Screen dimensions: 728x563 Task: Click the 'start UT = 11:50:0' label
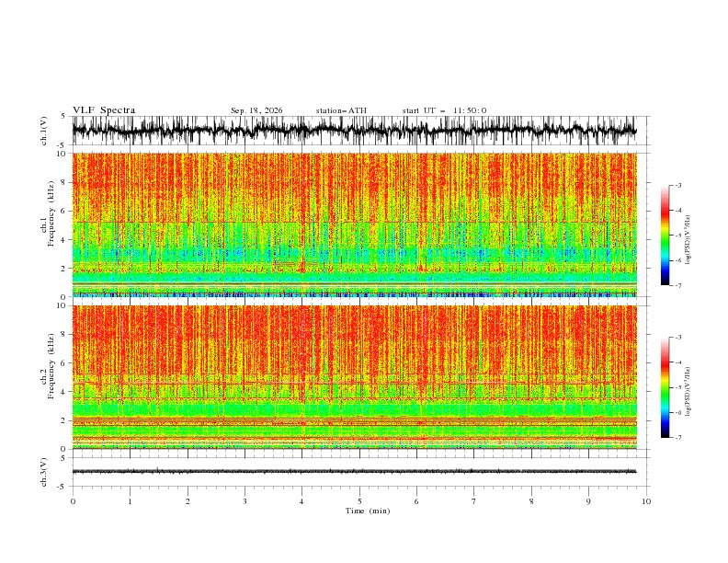coord(444,110)
